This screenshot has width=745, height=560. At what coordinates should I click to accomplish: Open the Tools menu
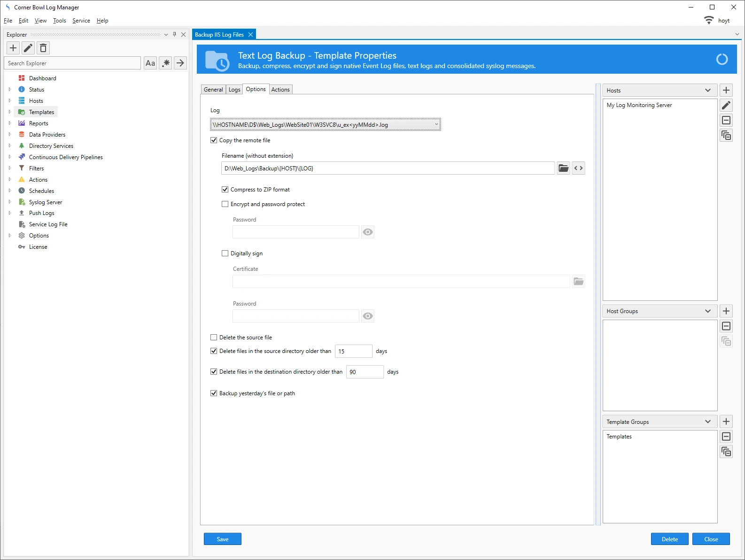(x=59, y=21)
